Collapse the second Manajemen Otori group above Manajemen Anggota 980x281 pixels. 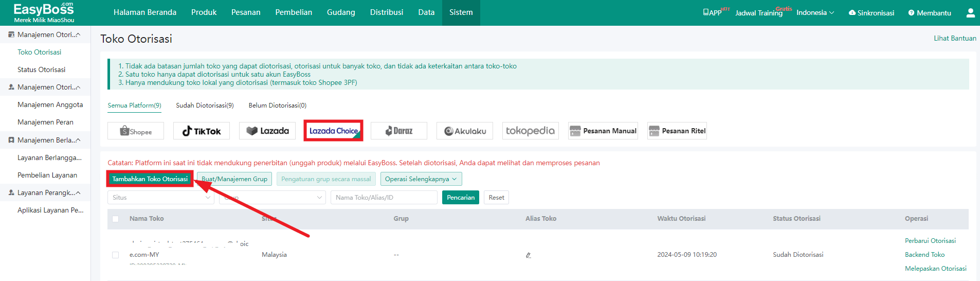click(78, 87)
